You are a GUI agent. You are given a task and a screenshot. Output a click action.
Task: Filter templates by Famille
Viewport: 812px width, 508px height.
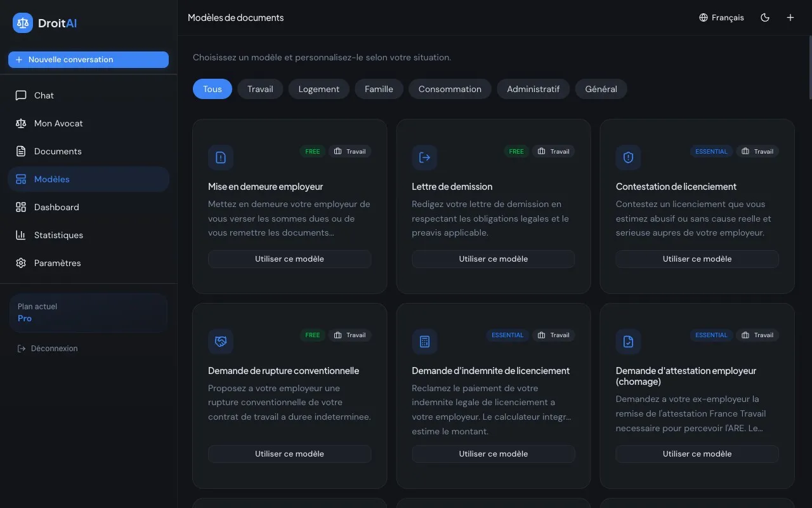379,89
